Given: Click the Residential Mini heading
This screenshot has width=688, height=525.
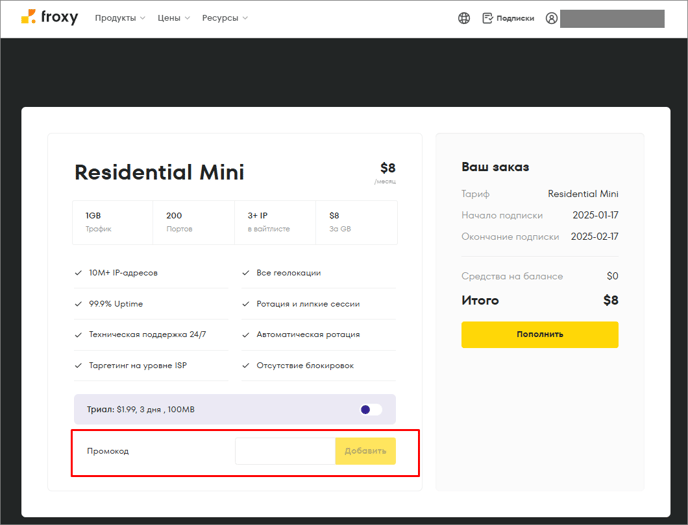Looking at the screenshot, I should [159, 172].
